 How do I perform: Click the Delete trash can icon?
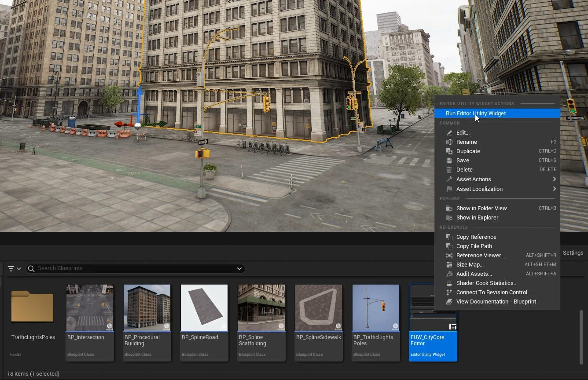pyautogui.click(x=449, y=170)
